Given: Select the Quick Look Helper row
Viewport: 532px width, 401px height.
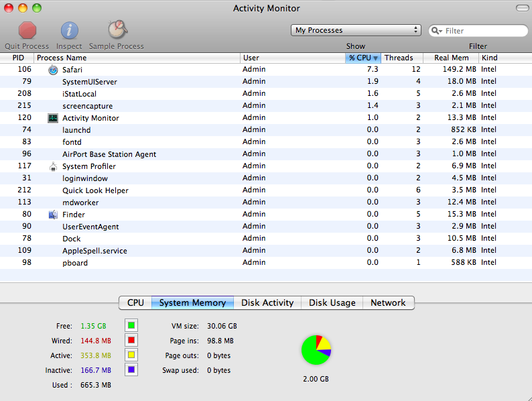Looking at the screenshot, I should pyautogui.click(x=266, y=190).
